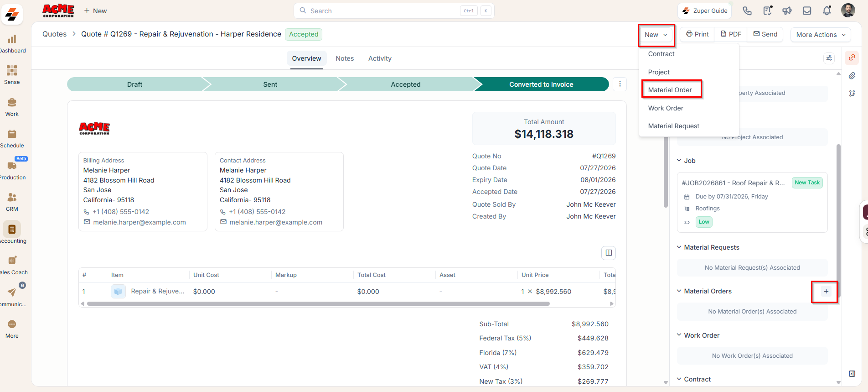868x392 pixels.
Task: Click the Search input field
Action: (394, 10)
